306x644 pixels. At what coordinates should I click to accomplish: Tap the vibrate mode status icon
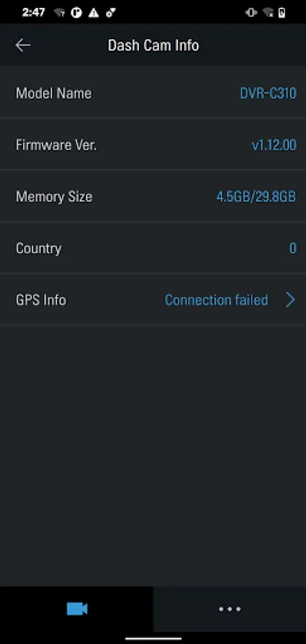pos(251,13)
